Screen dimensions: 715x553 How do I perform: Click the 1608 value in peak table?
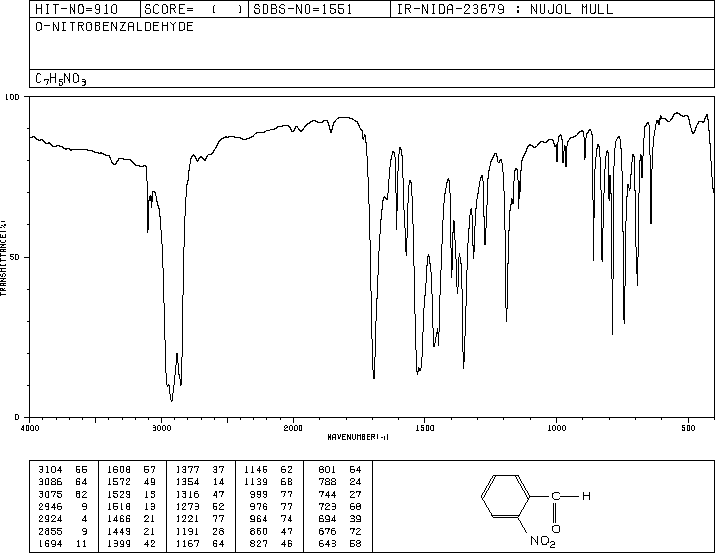(x=119, y=470)
